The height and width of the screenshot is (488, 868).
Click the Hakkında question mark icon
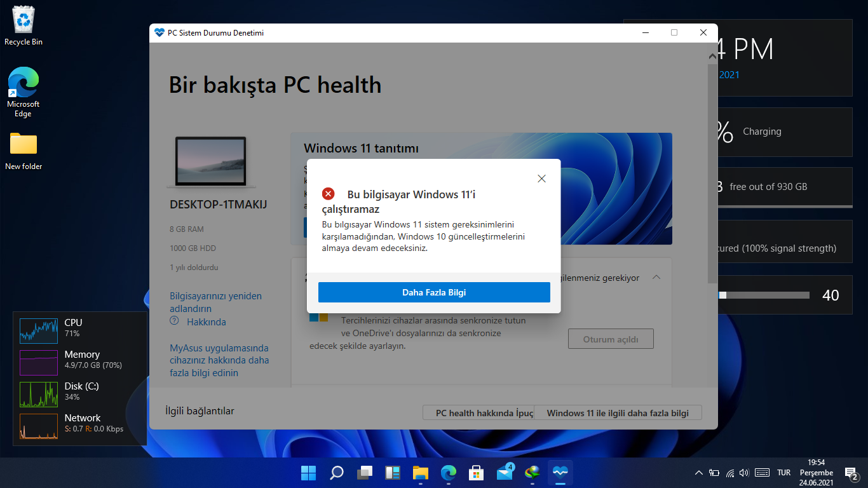[x=174, y=321]
